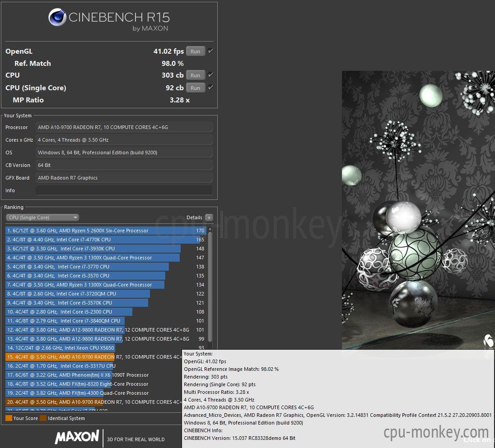The image size is (495, 448).
Task: Select ranking row 11 Intel Core i7-3840QM
Action: (106, 321)
